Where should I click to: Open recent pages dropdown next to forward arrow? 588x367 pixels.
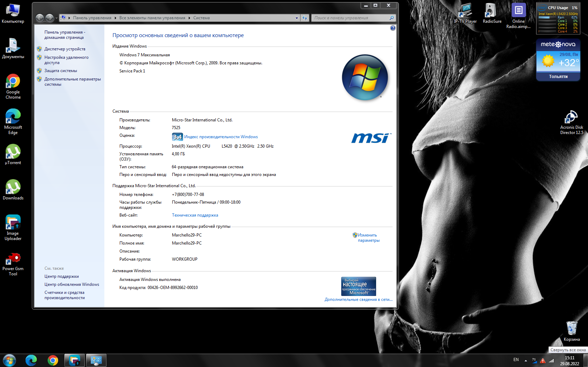(x=57, y=18)
